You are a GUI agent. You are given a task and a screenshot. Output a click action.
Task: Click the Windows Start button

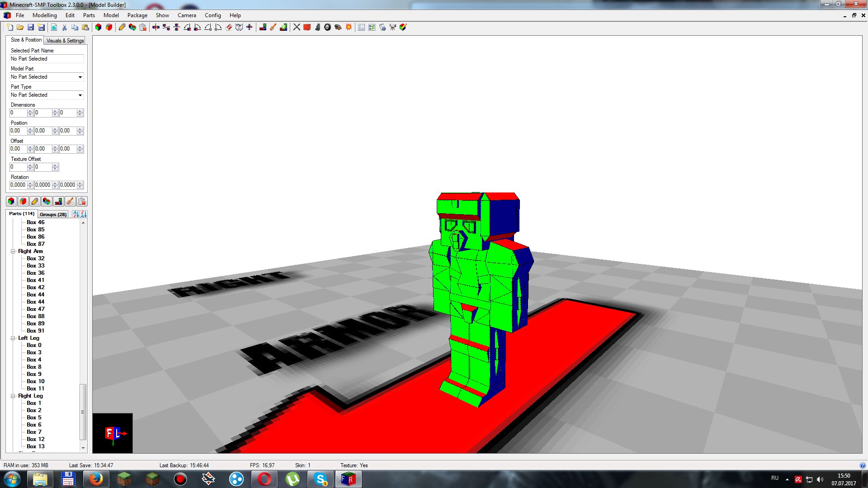click(x=12, y=479)
